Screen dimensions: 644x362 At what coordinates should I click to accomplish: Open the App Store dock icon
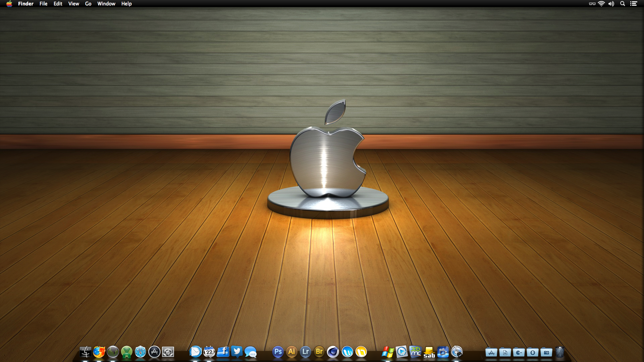click(x=154, y=352)
